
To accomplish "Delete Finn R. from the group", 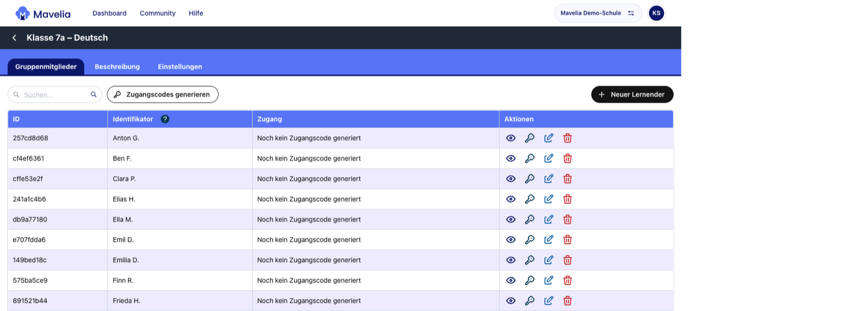I will [567, 280].
